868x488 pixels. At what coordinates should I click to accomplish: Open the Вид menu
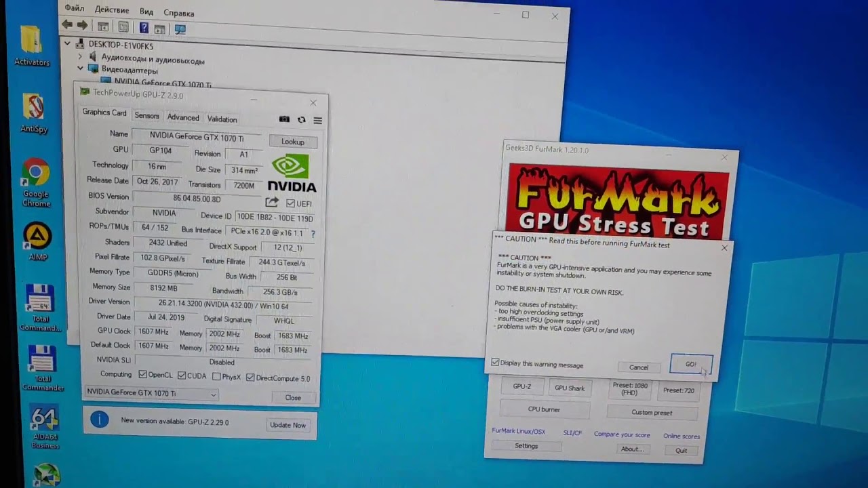click(146, 12)
